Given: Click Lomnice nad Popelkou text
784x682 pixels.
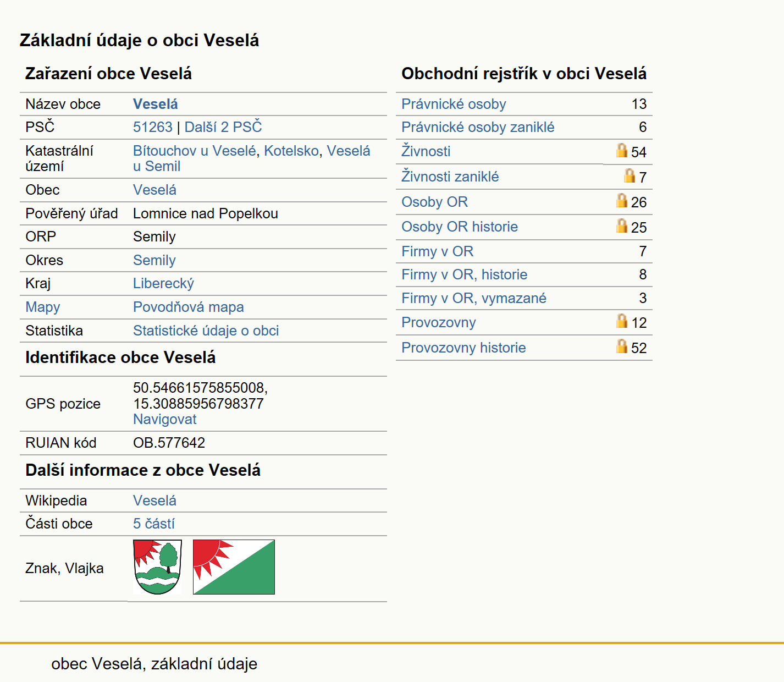Looking at the screenshot, I should point(206,213).
